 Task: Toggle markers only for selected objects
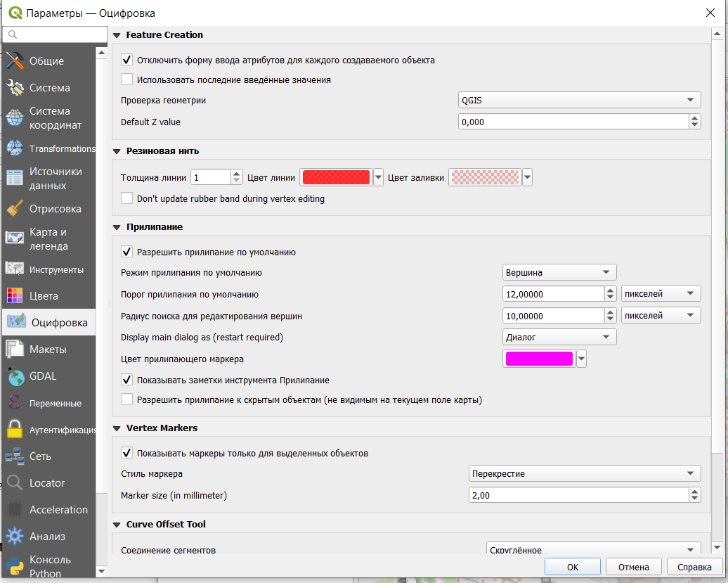click(126, 453)
